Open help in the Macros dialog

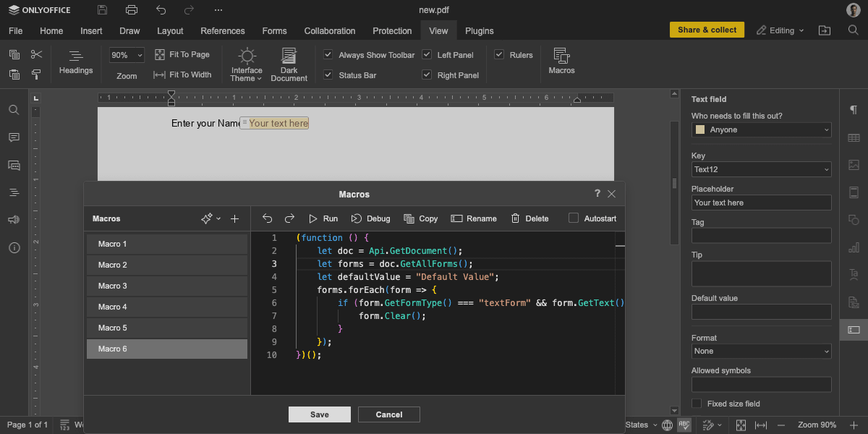tap(597, 193)
